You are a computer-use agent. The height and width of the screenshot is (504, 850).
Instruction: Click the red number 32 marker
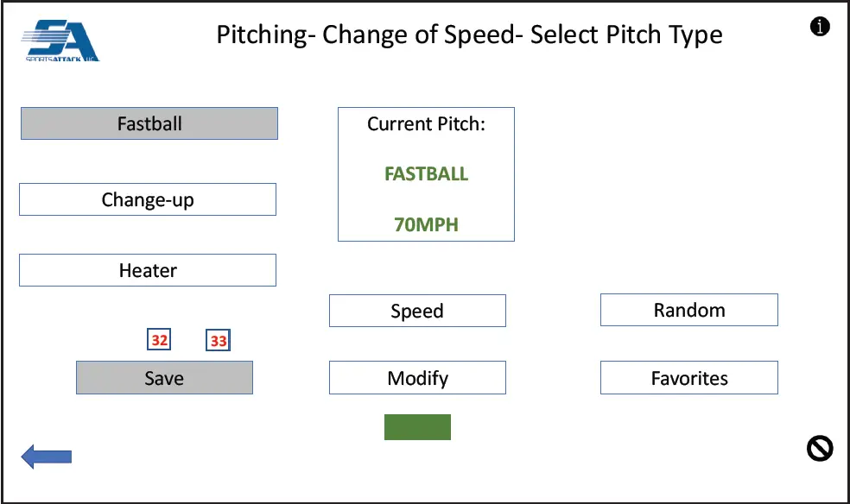pos(159,340)
